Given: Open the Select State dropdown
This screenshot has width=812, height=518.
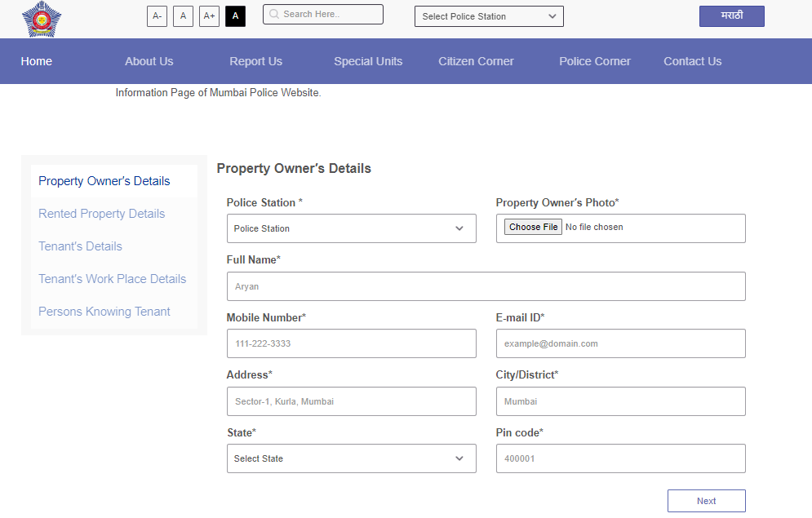Looking at the screenshot, I should pos(351,458).
